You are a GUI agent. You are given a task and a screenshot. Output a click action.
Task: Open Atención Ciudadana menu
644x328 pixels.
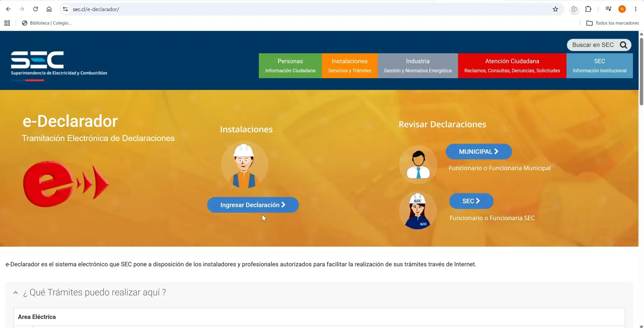pyautogui.click(x=512, y=66)
